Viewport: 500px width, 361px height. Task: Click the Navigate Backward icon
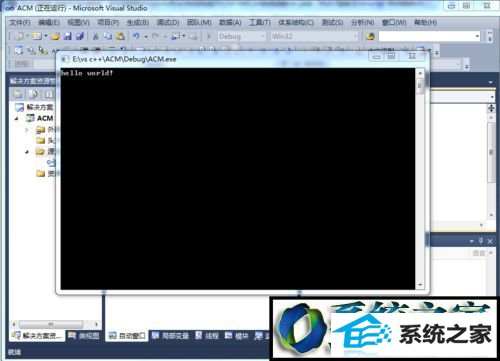[x=175, y=36]
